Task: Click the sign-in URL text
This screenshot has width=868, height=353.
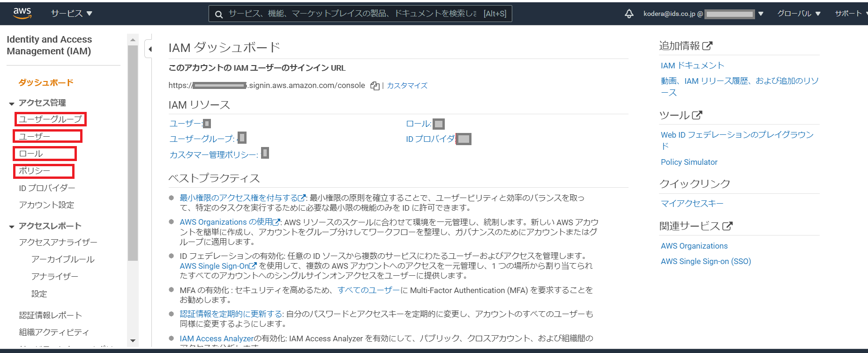Action: (x=267, y=86)
